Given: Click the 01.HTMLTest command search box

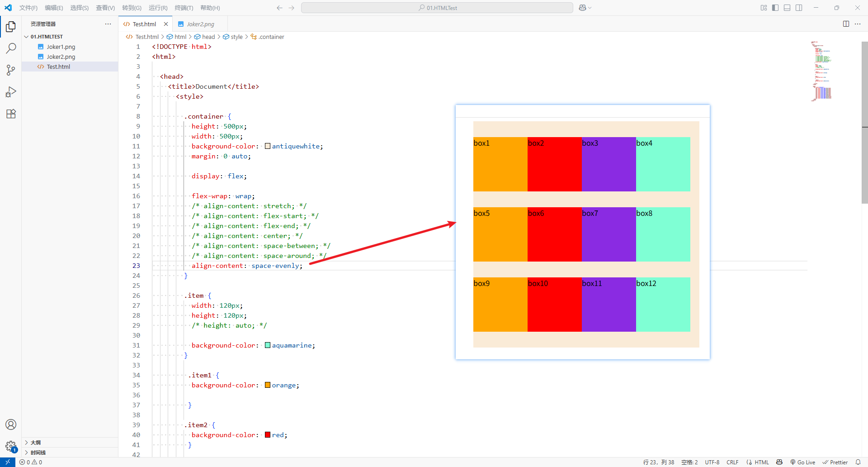Looking at the screenshot, I should point(437,8).
